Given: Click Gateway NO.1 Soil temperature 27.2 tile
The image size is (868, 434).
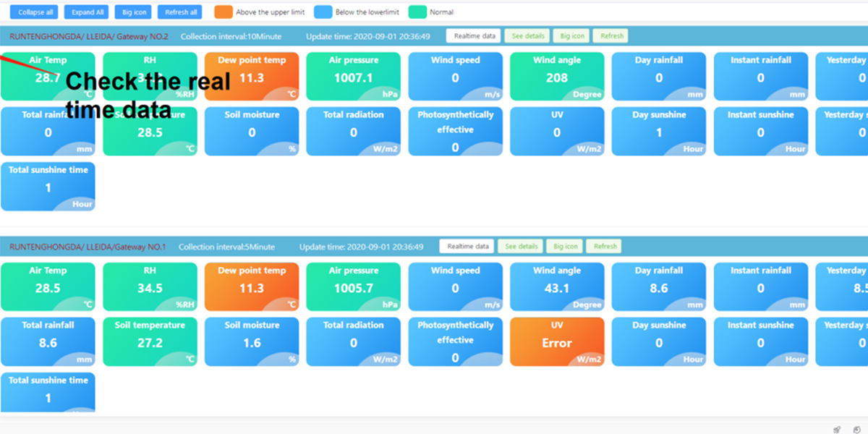Looking at the screenshot, I should click(x=150, y=341).
